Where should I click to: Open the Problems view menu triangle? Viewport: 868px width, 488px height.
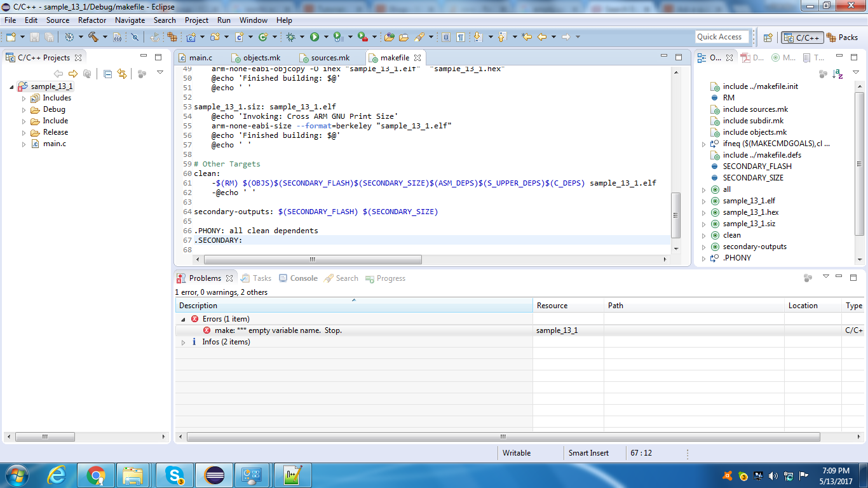(x=826, y=276)
